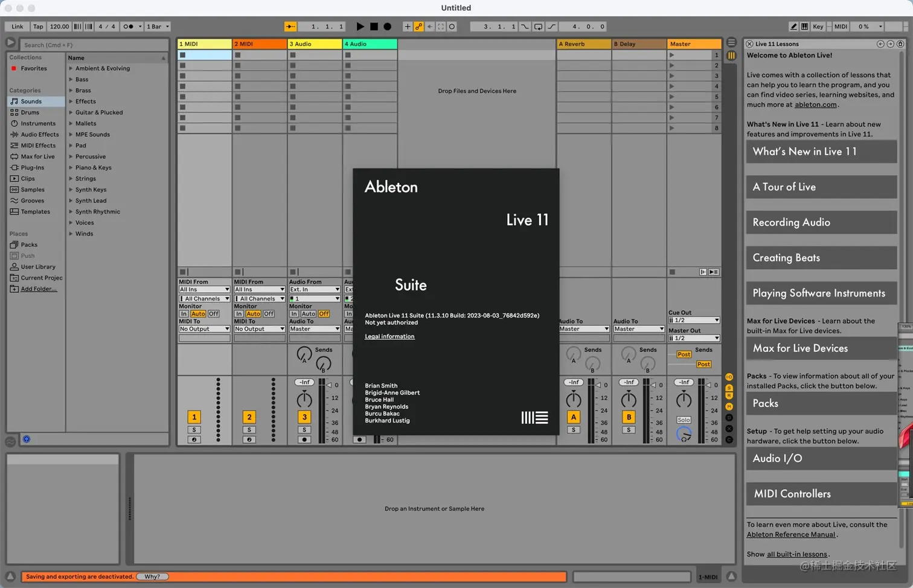
Task: Set track 3 Monitor to Auto
Action: pyautogui.click(x=308, y=314)
